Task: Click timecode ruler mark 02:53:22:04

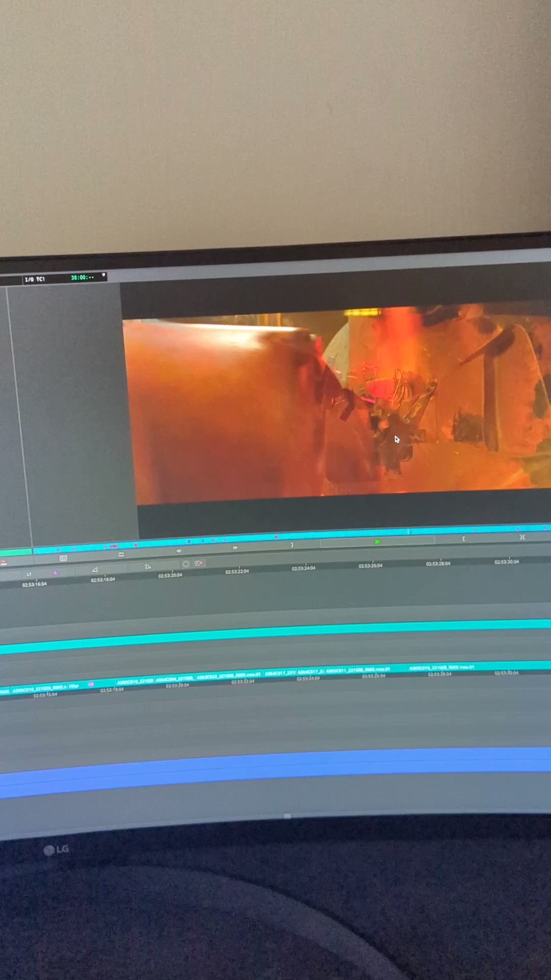Action: (237, 572)
